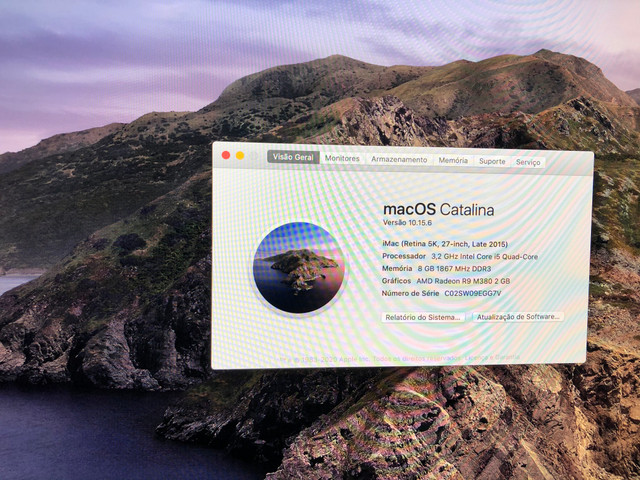Click the macOS Catalina island logo
The height and width of the screenshot is (480, 640).
click(x=299, y=267)
